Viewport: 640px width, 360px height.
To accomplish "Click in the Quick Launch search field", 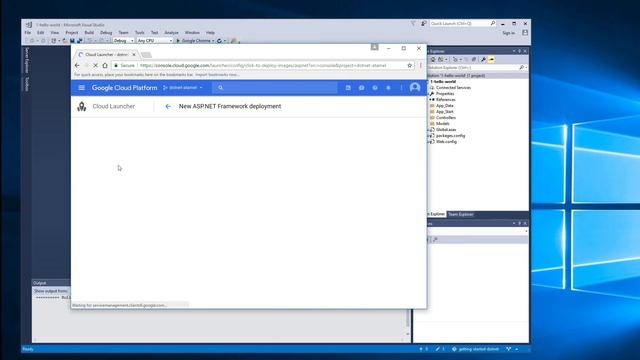I will pyautogui.click(x=462, y=24).
